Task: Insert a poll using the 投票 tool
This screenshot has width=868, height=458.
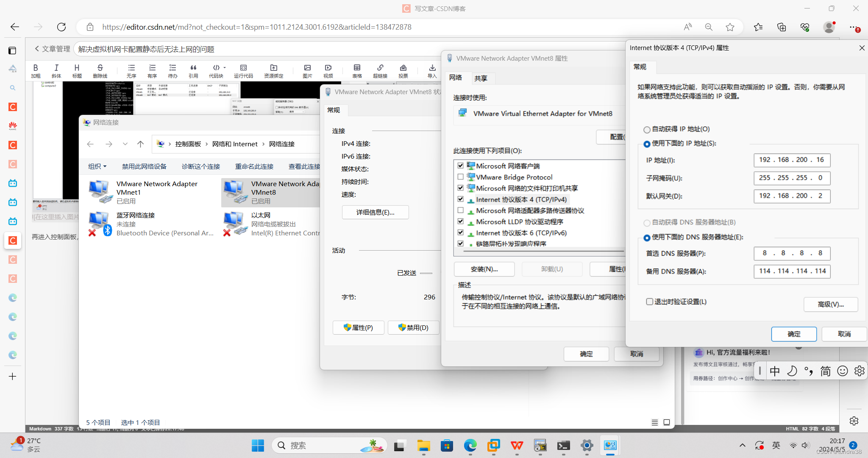Action: point(403,70)
